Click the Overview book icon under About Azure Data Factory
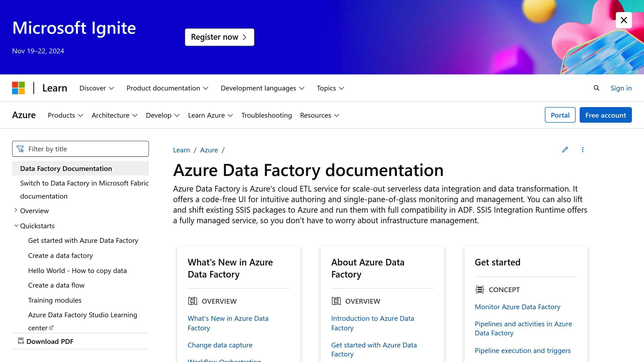 pos(336,301)
